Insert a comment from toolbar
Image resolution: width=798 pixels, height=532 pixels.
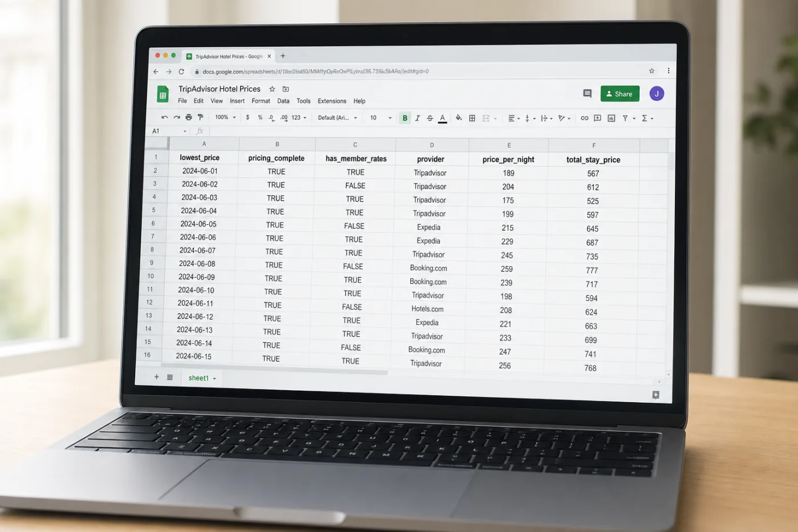597,118
